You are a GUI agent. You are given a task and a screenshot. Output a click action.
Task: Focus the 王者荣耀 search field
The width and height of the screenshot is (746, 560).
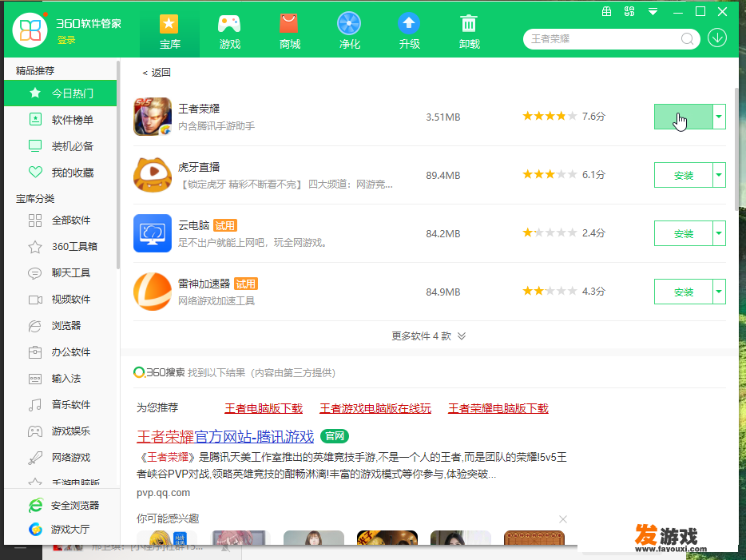tap(604, 39)
